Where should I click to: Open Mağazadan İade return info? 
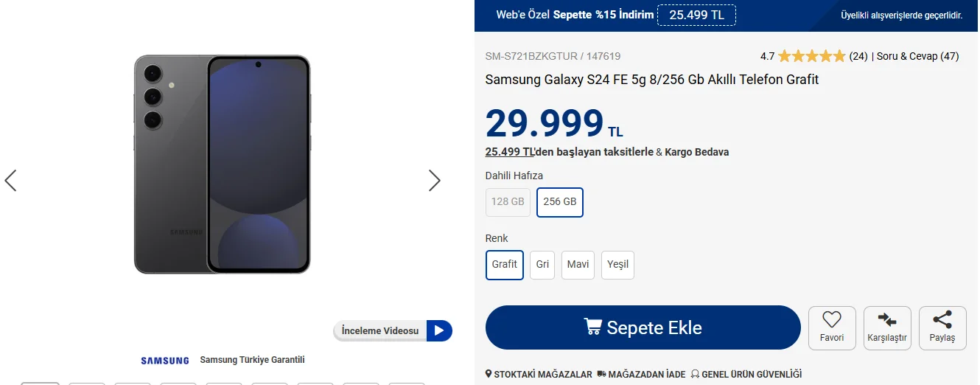click(641, 375)
